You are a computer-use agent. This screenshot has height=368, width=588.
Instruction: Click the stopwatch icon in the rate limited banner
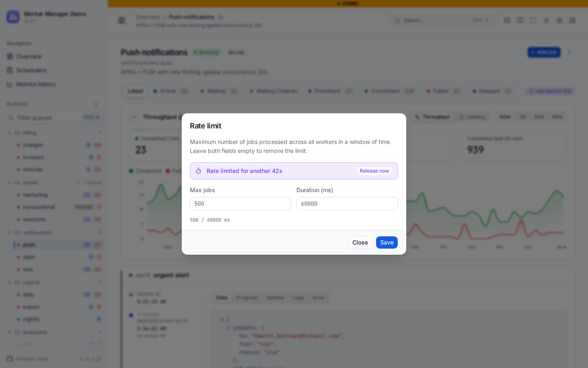[198, 171]
